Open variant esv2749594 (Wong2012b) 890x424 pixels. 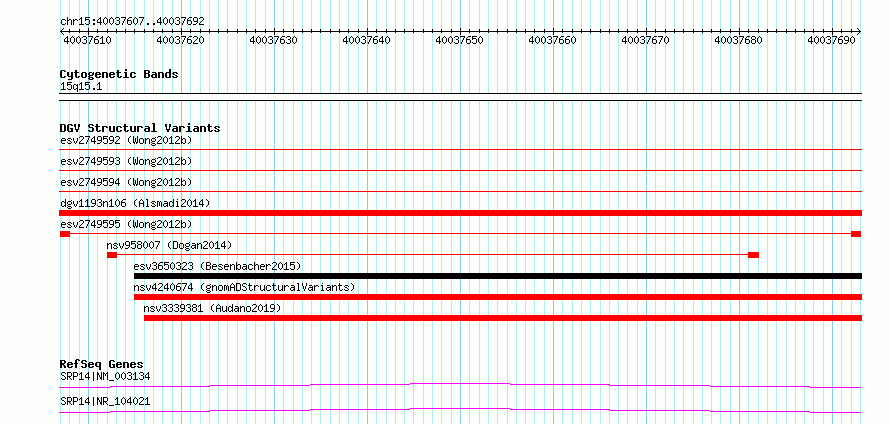click(126, 182)
